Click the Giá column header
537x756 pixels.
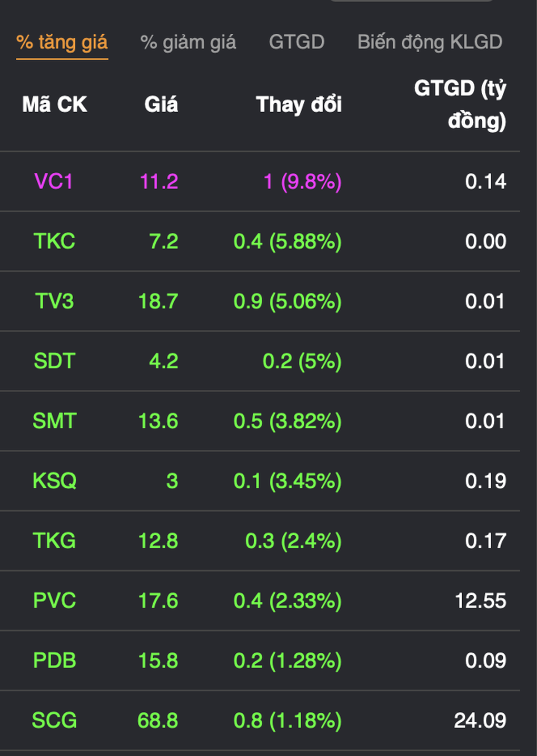(x=161, y=105)
